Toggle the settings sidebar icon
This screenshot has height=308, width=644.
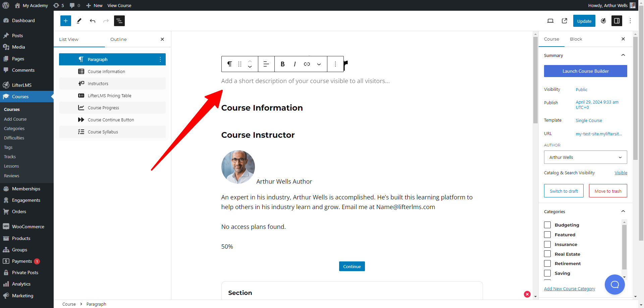(617, 21)
